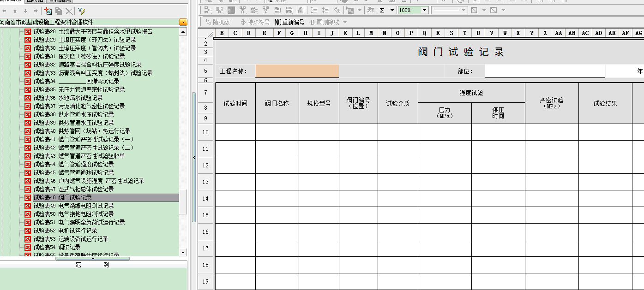Click the orange 工程名称 input cell

(297, 71)
